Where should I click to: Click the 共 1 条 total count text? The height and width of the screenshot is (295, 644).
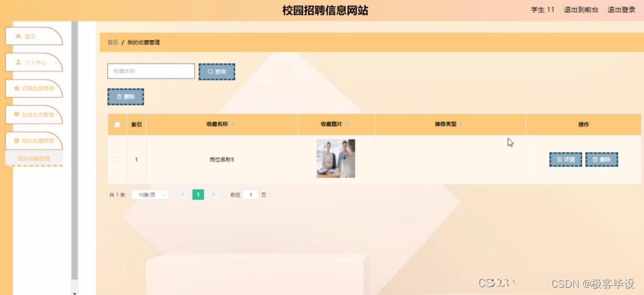[117, 195]
